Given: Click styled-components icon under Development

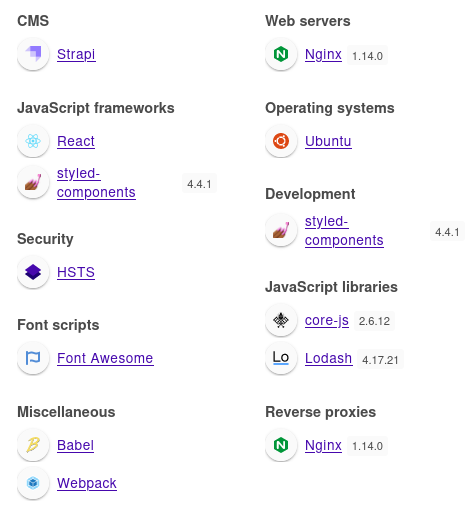Looking at the screenshot, I should click(x=281, y=230).
